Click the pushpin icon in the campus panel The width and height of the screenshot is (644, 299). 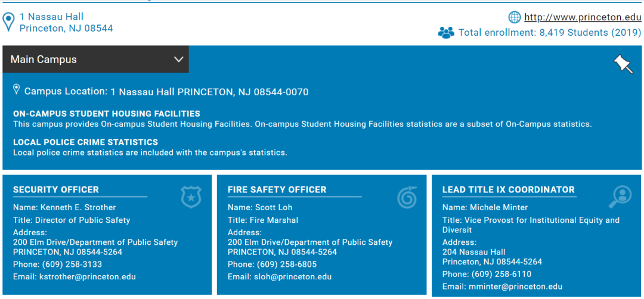click(623, 64)
